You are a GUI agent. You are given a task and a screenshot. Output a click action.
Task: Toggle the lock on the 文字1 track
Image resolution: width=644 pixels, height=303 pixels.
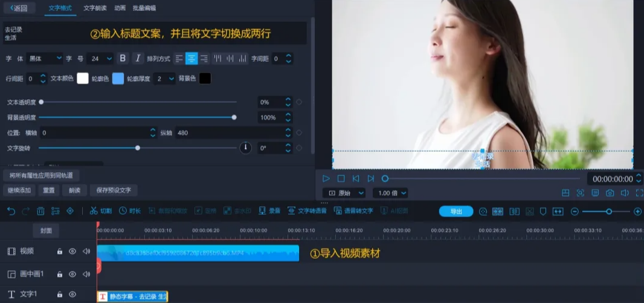60,295
